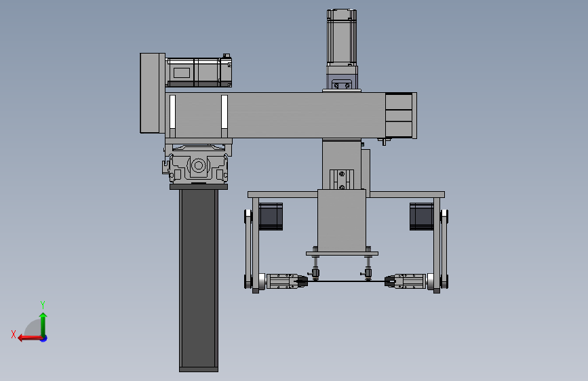Select the flat belt housing plate at far left
Screen dimensions: 588x381
153,93
